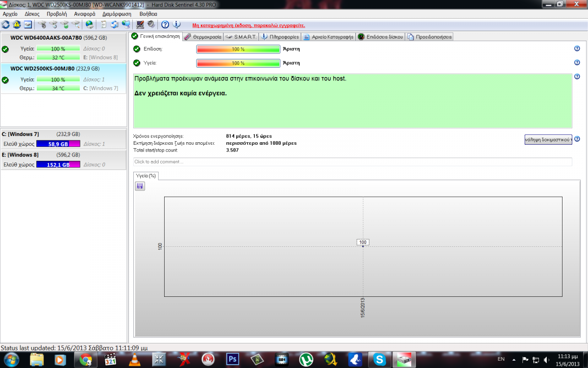Open Skype from the taskbar
This screenshot has height=368, width=588.
coord(380,360)
